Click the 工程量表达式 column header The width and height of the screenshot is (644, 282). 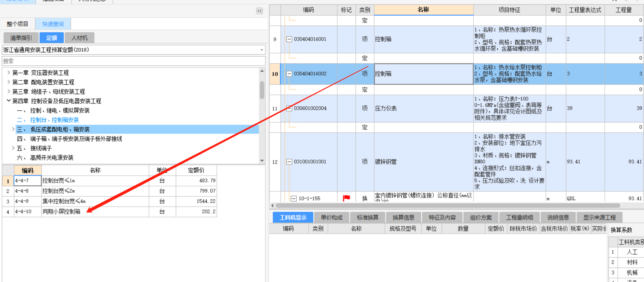click(x=585, y=10)
